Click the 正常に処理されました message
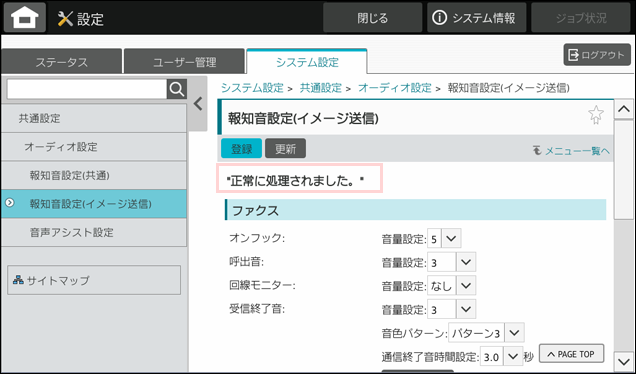 295,181
